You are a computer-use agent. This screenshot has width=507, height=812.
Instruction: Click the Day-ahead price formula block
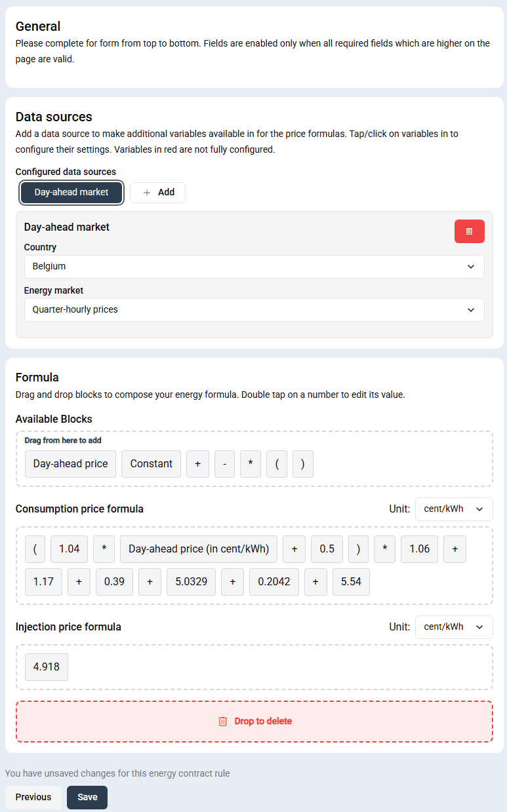[198, 549]
